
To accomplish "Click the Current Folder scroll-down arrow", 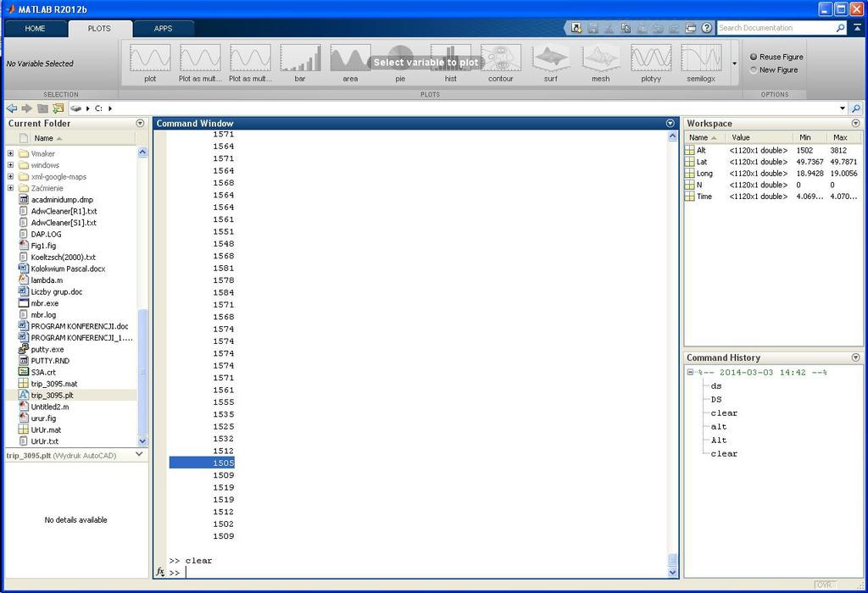I will click(142, 441).
